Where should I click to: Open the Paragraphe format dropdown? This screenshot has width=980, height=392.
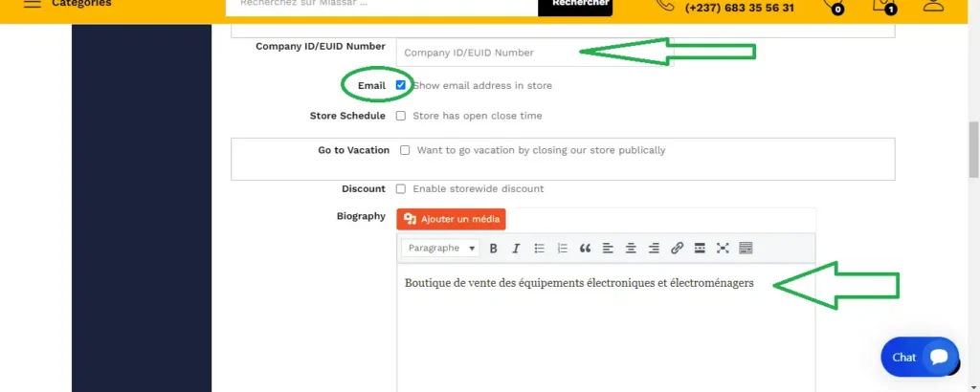click(x=441, y=249)
